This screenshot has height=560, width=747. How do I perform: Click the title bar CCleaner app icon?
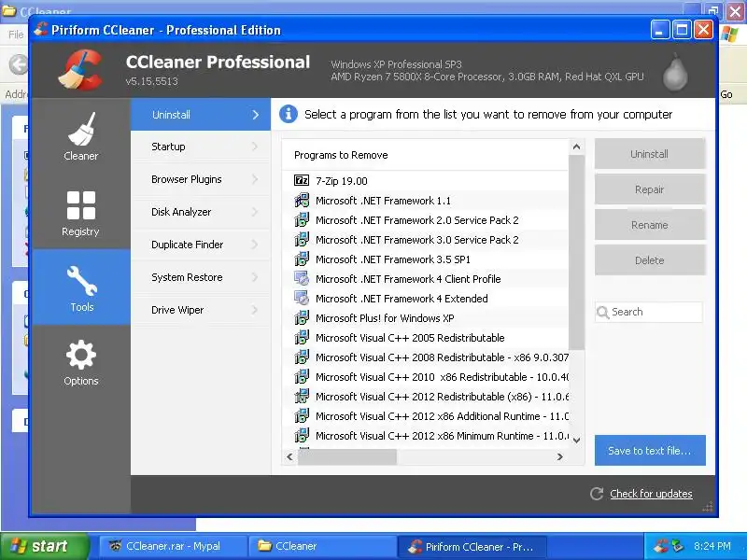[x=41, y=30]
